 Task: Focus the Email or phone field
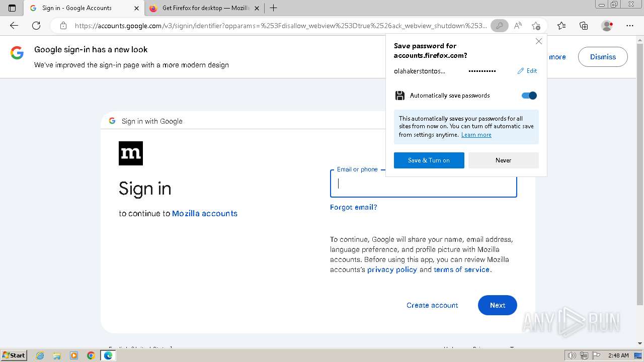(x=424, y=184)
